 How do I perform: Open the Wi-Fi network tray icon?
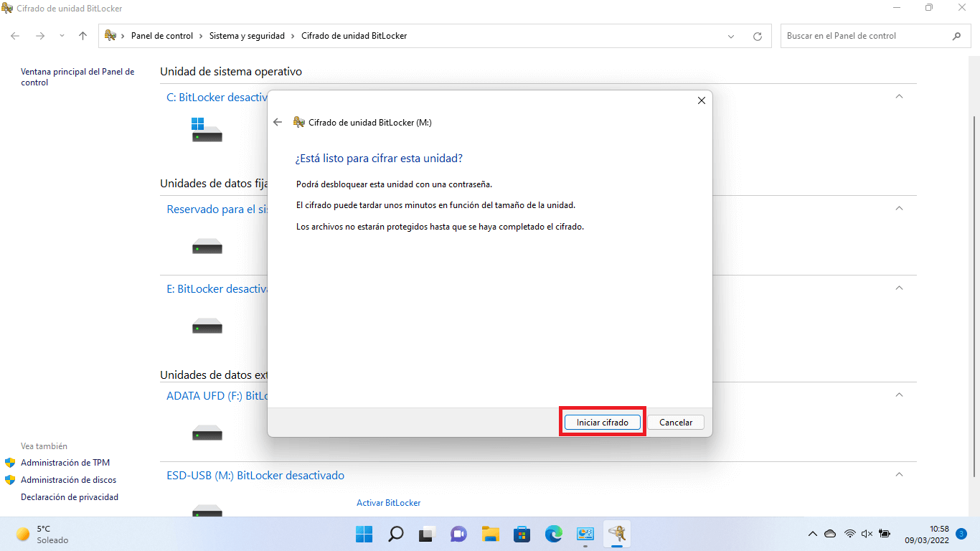click(x=850, y=534)
